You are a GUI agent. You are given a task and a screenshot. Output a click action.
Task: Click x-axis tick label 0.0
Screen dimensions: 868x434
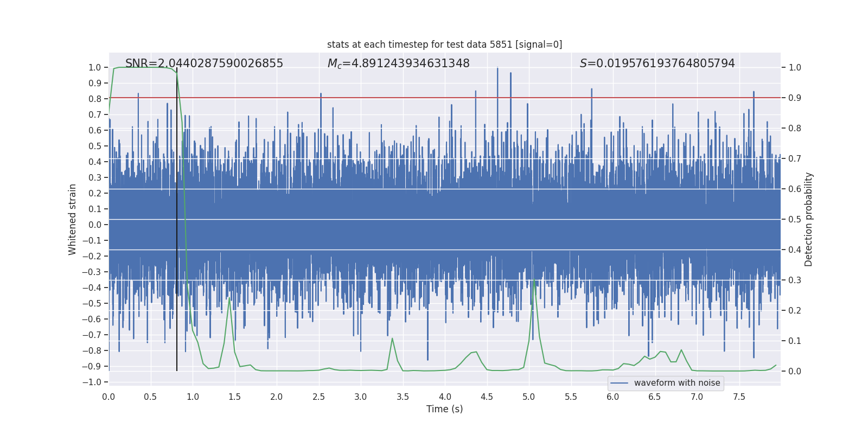point(108,397)
